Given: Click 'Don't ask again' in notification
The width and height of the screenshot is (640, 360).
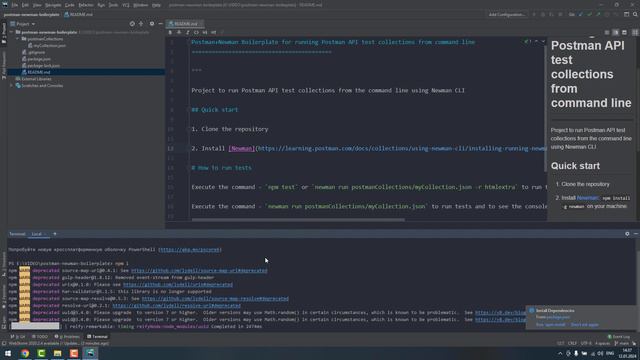Looking at the screenshot, I should 584,325.
